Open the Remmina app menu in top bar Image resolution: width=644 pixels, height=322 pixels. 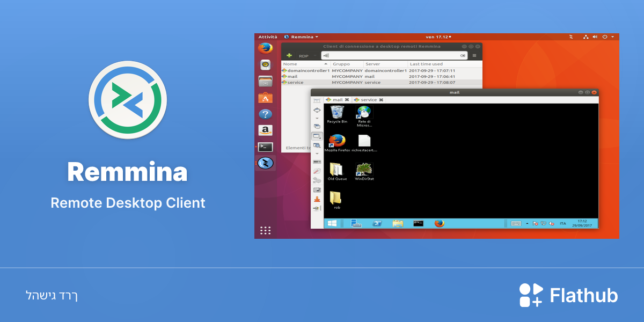click(x=301, y=36)
